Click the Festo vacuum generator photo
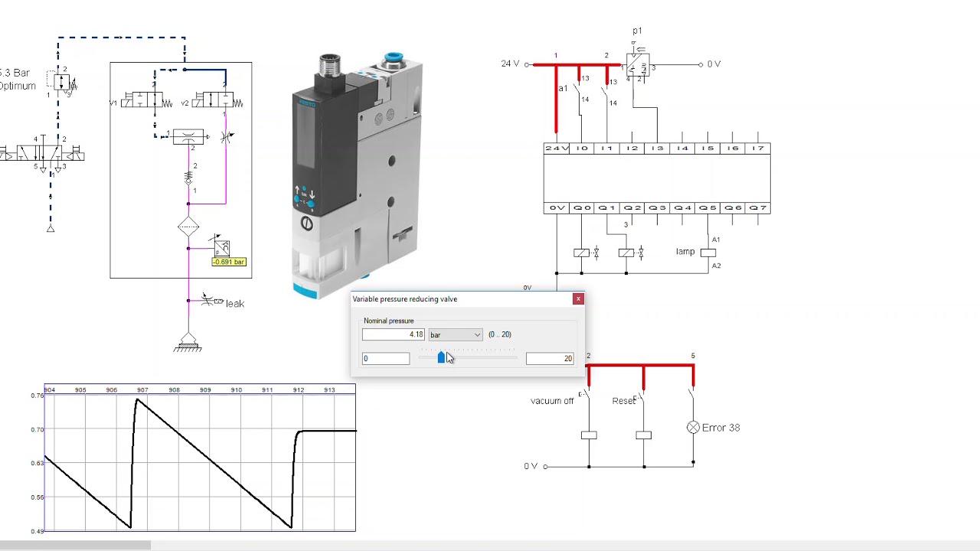The width and height of the screenshot is (980, 551). point(357,175)
